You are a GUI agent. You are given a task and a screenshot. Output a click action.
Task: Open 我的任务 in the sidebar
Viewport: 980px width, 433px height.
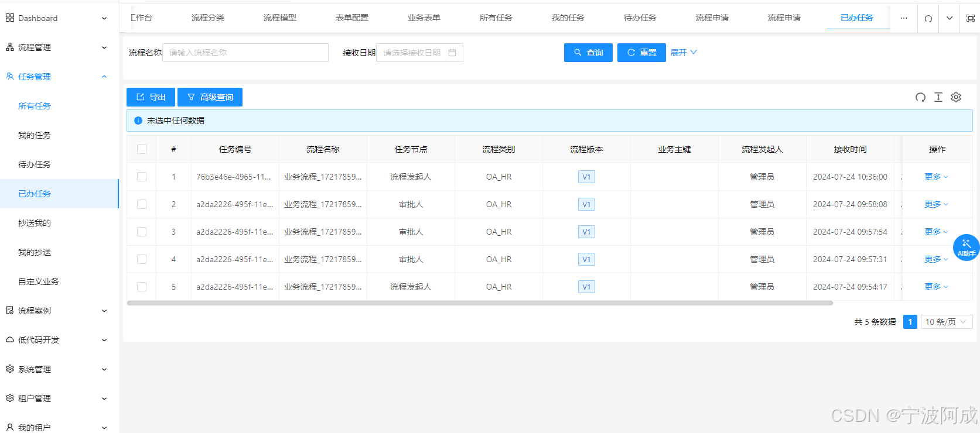pyautogui.click(x=35, y=135)
